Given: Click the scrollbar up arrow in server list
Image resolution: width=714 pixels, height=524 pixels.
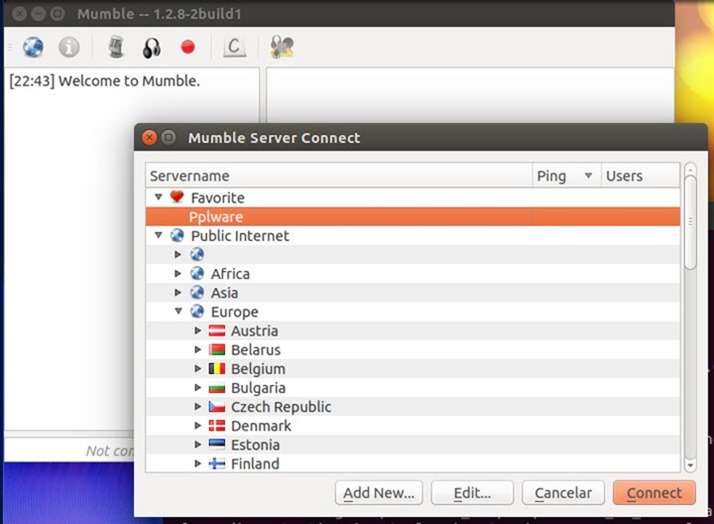Looking at the screenshot, I should (690, 169).
